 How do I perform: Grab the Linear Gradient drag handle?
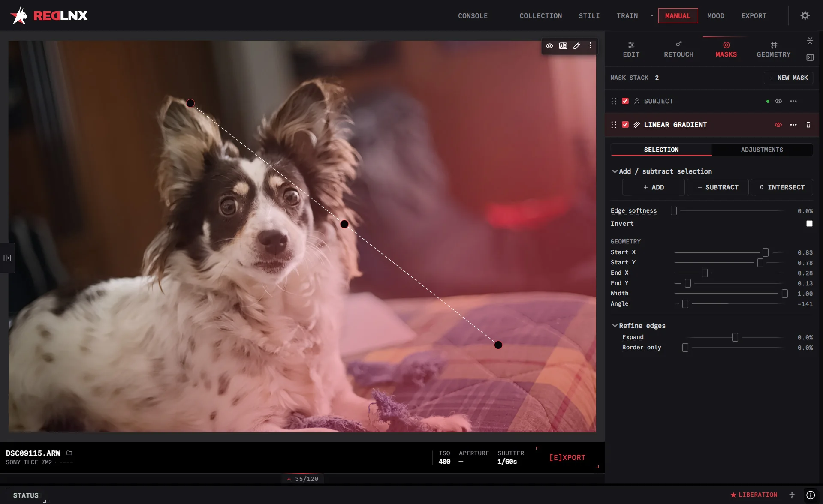coord(614,125)
